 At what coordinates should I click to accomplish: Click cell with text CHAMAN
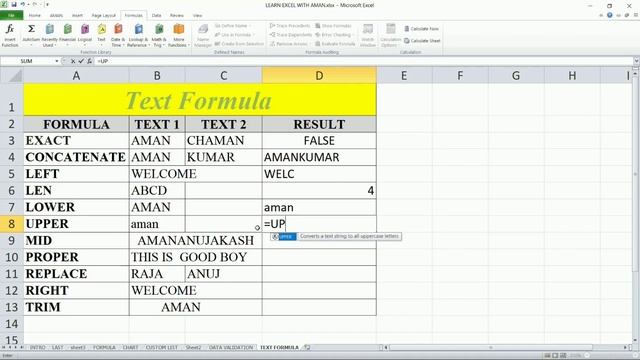coord(224,141)
